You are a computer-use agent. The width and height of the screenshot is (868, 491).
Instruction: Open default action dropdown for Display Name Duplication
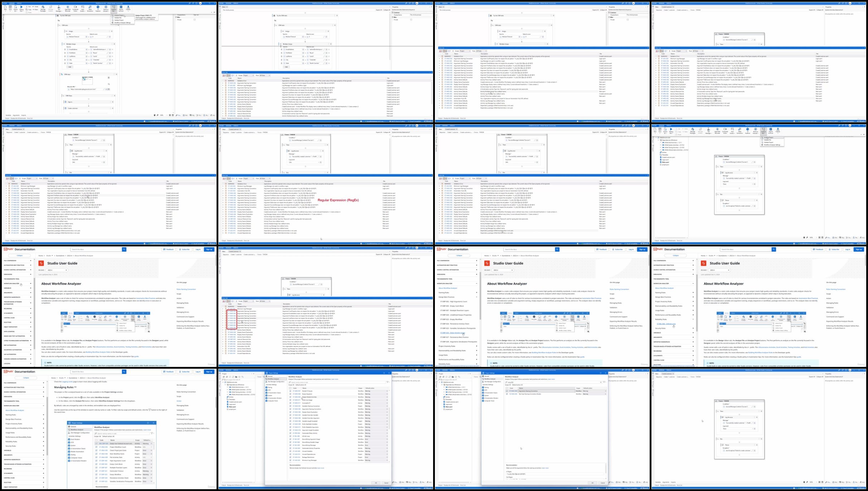(376, 412)
